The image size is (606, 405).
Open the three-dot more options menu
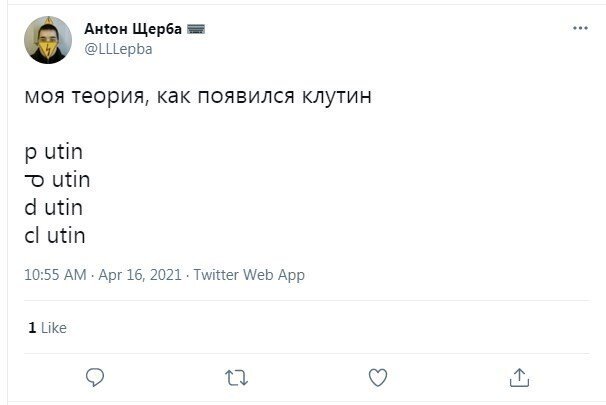[580, 28]
